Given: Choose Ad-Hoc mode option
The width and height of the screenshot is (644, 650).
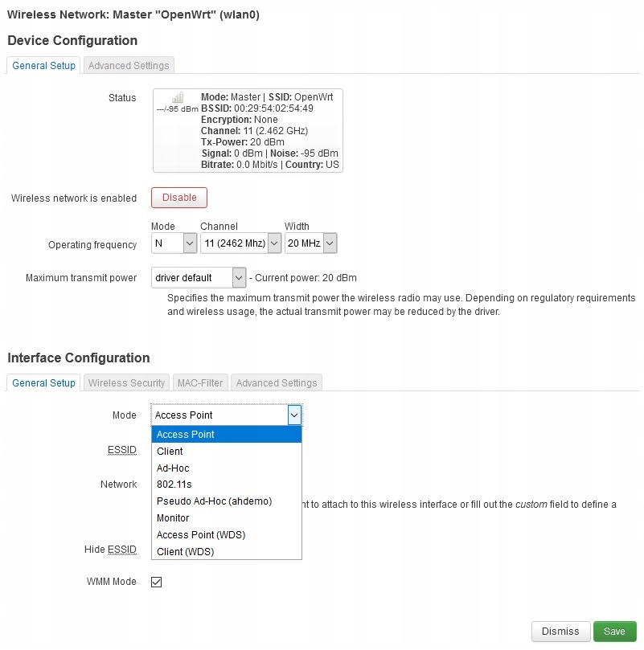Looking at the screenshot, I should pos(174,468).
